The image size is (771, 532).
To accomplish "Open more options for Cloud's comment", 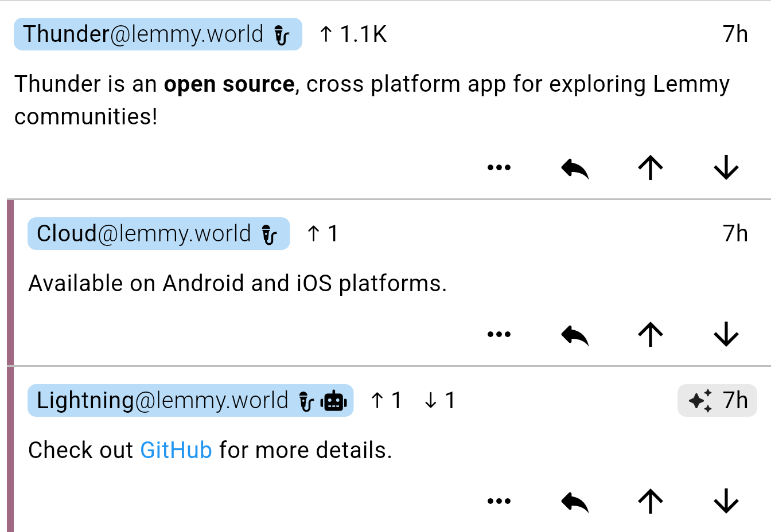I will (x=499, y=335).
